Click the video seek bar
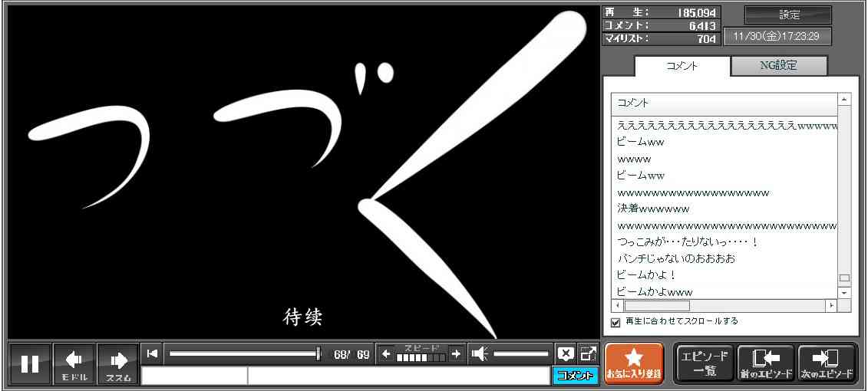 244,353
